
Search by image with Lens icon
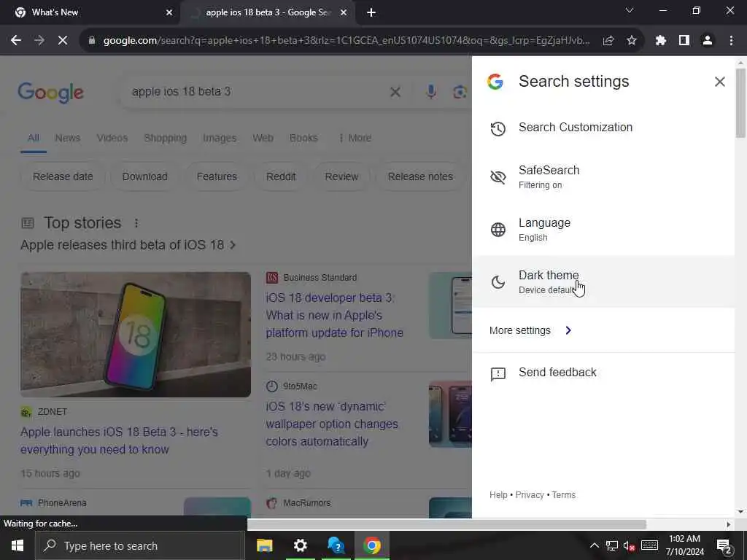coord(460,92)
